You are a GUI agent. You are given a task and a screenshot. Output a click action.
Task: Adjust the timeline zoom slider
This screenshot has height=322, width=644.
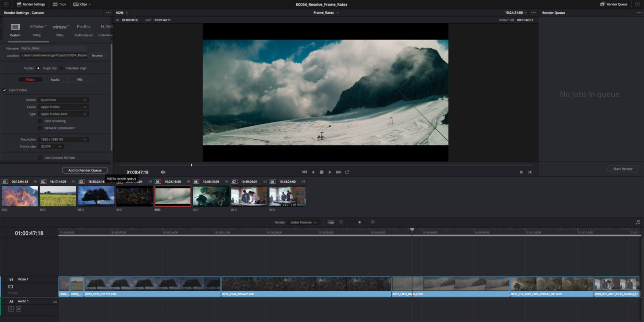click(x=359, y=222)
